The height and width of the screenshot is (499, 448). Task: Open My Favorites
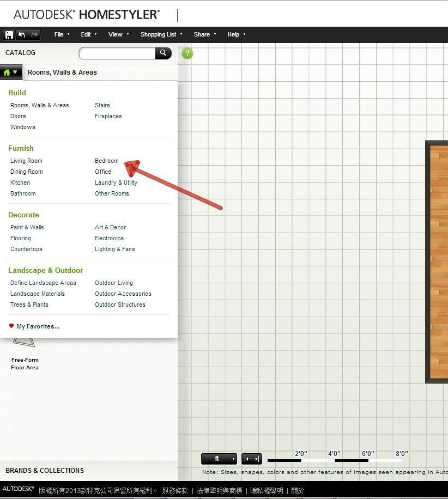tap(38, 326)
